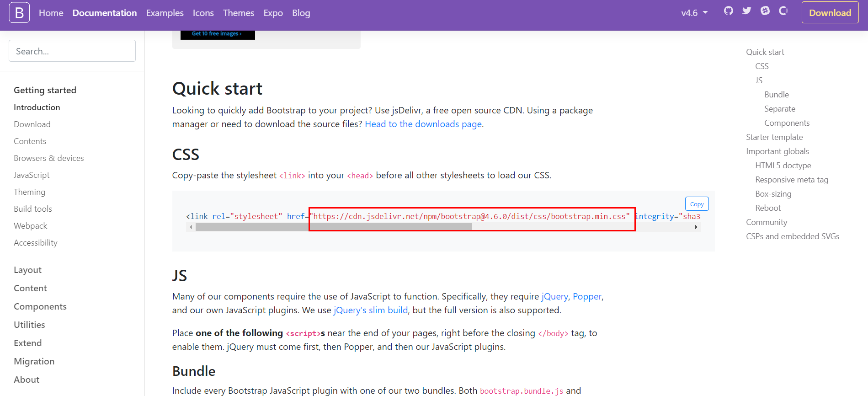This screenshot has width=868, height=396.
Task: Open Contents in the sidebar
Action: click(30, 141)
